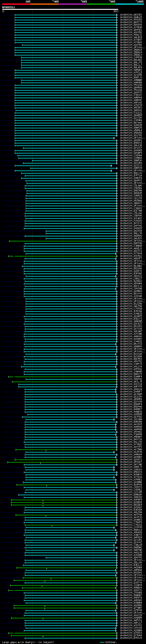Open hit UniRef100_A8IXE0
146x644 pixels.
[131, 15]
